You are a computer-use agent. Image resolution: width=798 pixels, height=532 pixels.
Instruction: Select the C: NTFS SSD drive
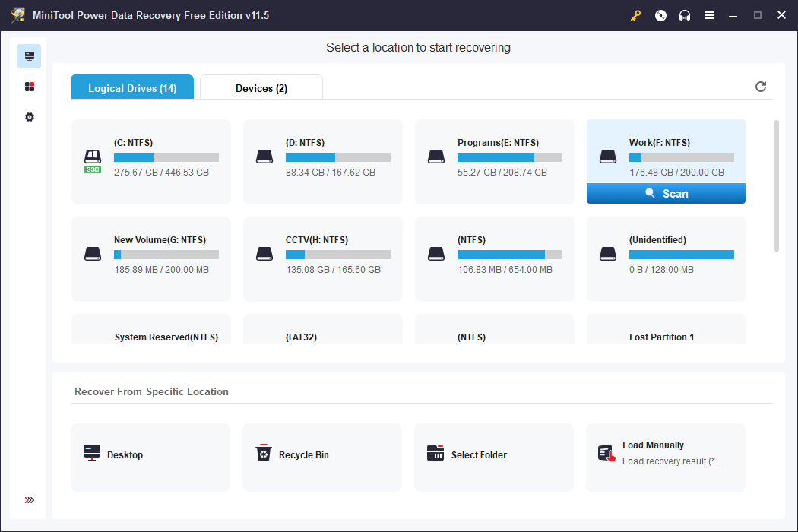tap(151, 161)
